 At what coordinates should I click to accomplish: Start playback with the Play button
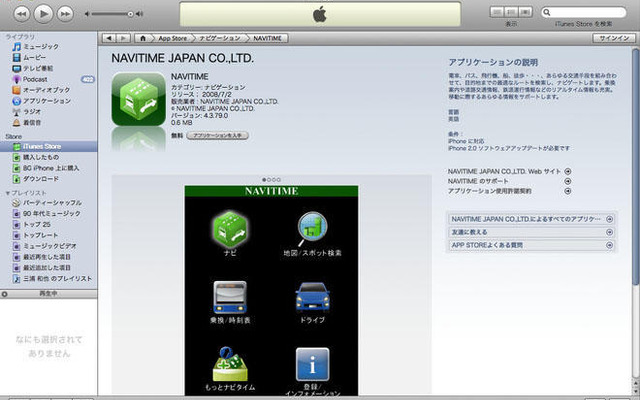43,14
